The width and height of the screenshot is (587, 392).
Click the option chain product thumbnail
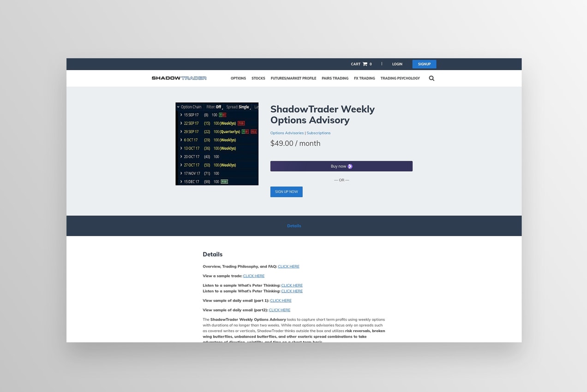(x=217, y=144)
